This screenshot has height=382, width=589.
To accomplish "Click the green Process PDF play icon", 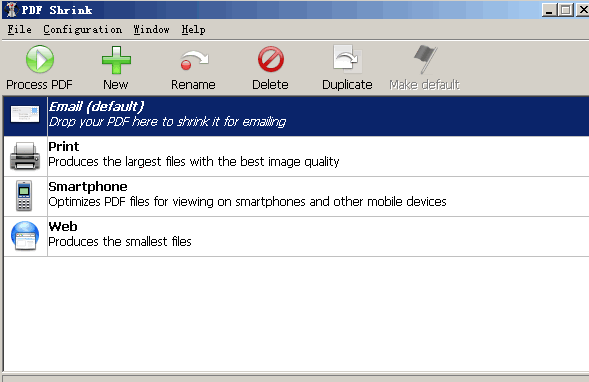I will coord(40,59).
